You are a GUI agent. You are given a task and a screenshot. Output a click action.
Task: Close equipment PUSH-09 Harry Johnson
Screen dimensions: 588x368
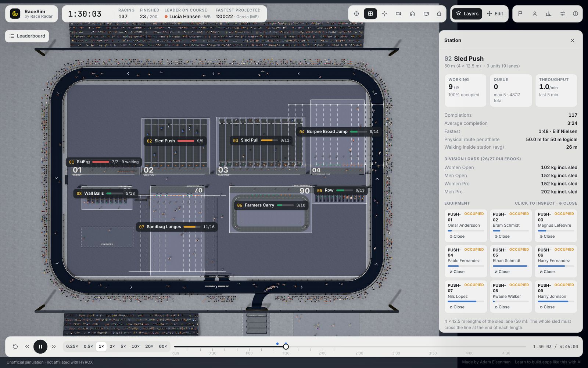click(x=547, y=307)
